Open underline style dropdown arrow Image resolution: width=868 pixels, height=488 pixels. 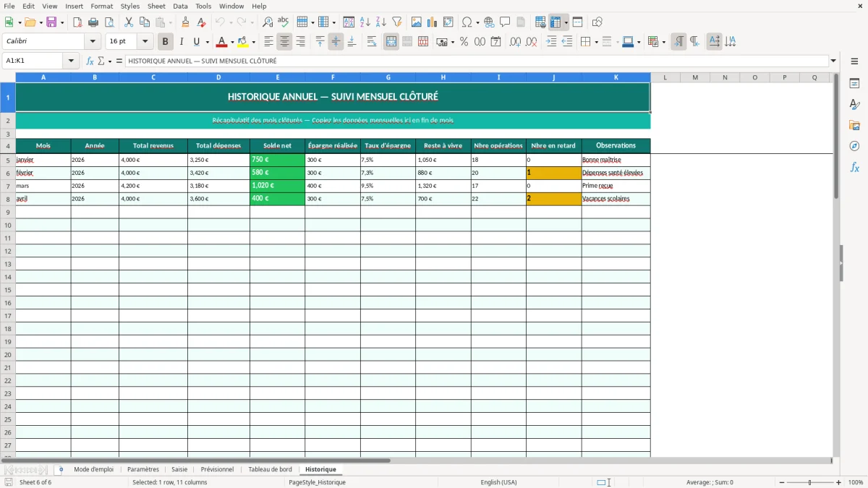pyautogui.click(x=207, y=42)
